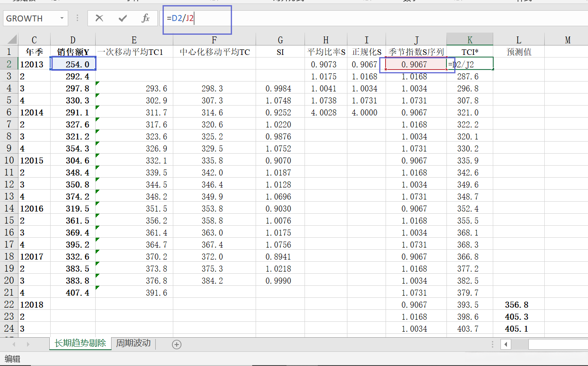Expand the Name Box dropdown arrow
The height and width of the screenshot is (366, 588).
(62, 18)
